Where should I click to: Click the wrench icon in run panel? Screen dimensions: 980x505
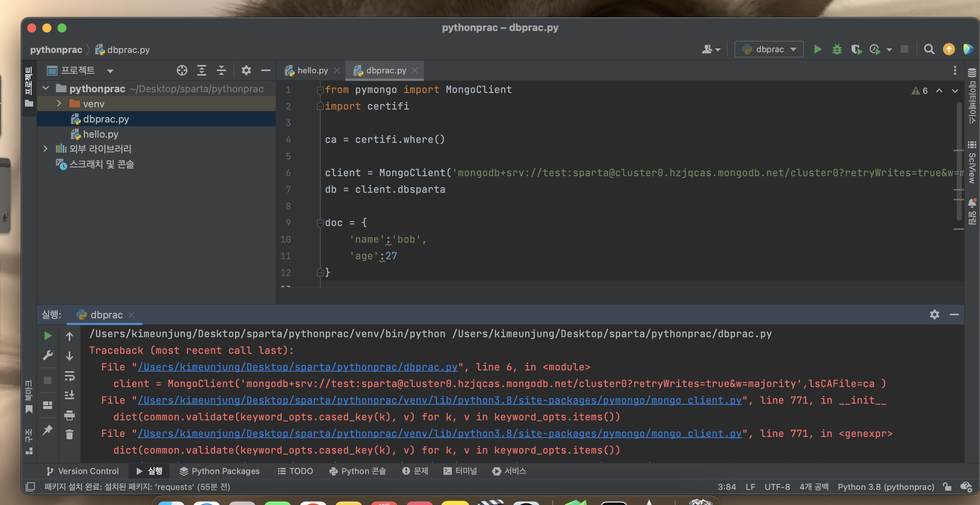48,355
